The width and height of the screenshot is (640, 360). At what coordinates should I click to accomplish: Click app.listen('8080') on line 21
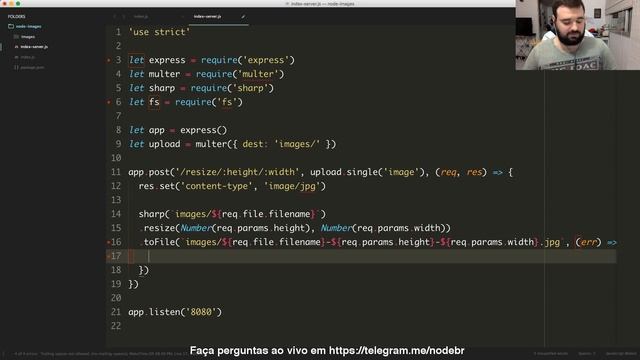pyautogui.click(x=175, y=312)
